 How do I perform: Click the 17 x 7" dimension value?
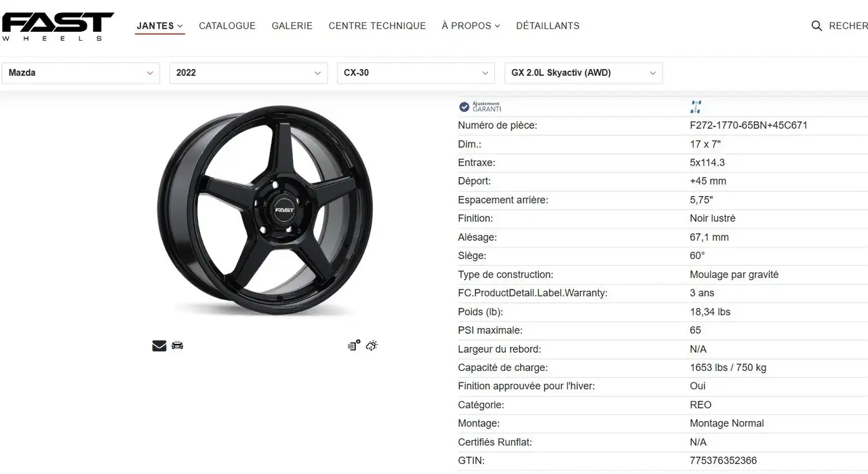tap(705, 144)
